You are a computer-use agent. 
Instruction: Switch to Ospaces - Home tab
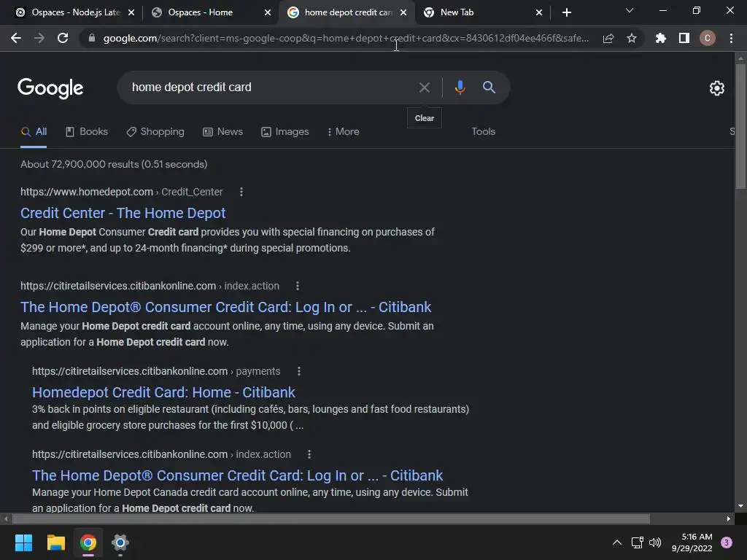[205, 12]
